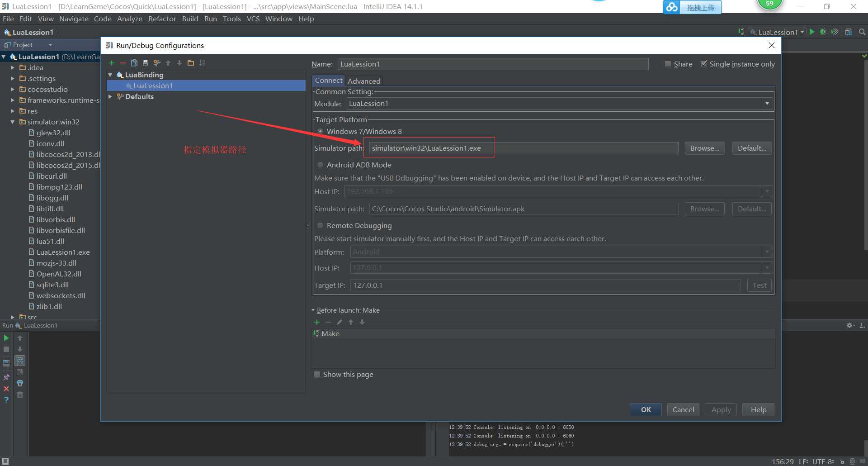868x466 pixels.
Task: Create new folder for configurations
Action: [x=191, y=63]
